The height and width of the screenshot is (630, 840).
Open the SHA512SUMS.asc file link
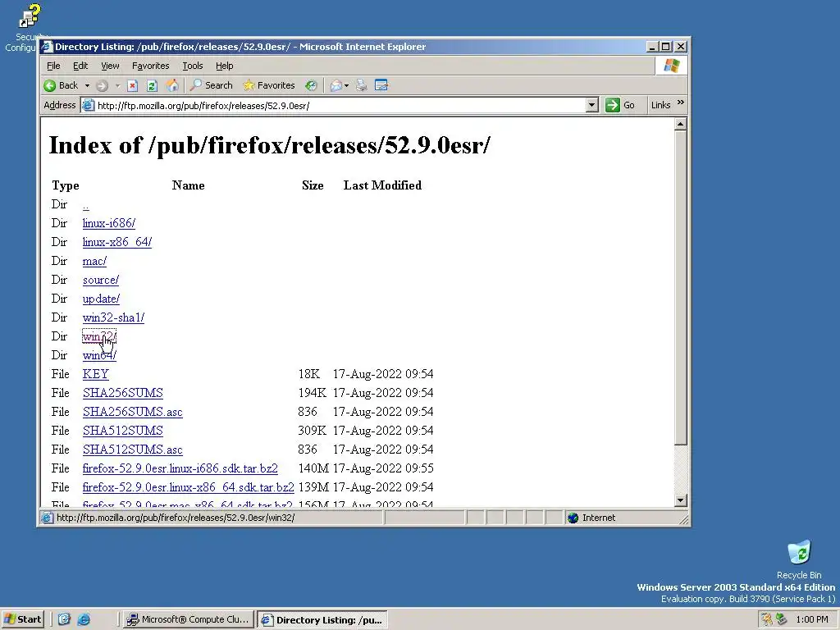click(x=132, y=450)
